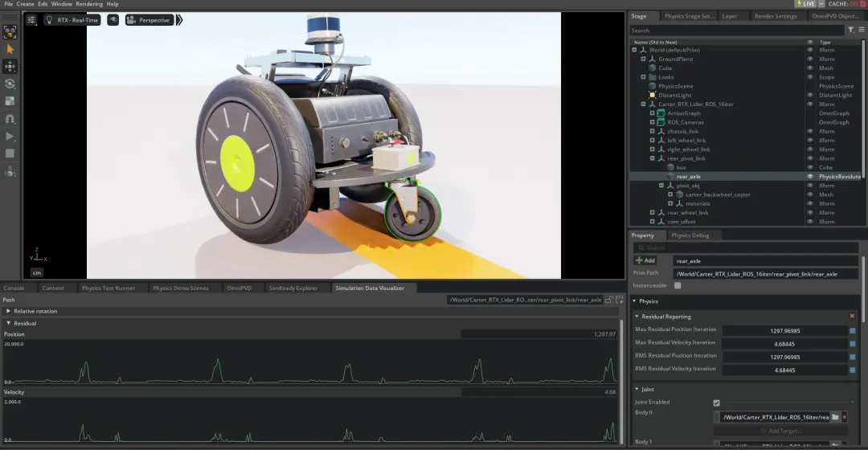Screen dimensions: 868x450
Task: Hide the GroundPlane via eye icon
Action: pyautogui.click(x=810, y=59)
